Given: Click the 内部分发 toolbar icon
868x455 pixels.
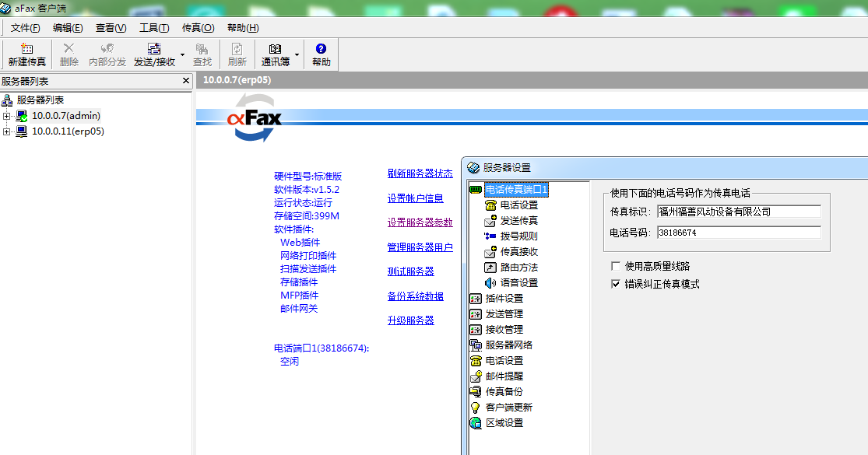Looking at the screenshot, I should [107, 49].
